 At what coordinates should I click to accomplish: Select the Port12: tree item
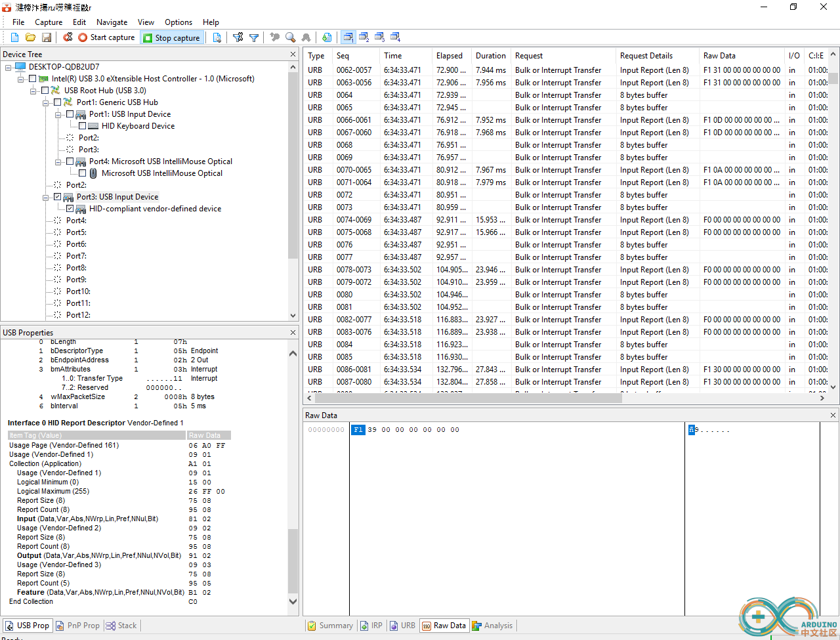click(x=78, y=315)
